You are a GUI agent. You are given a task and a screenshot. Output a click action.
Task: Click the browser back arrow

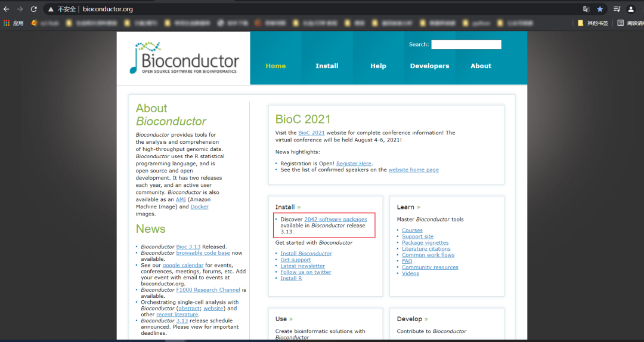[x=6, y=9]
